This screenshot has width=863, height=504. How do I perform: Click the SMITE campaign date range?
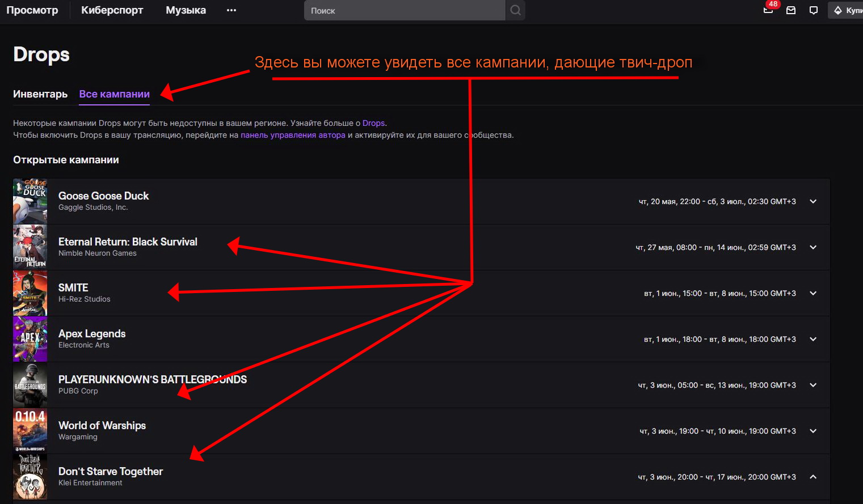click(720, 293)
